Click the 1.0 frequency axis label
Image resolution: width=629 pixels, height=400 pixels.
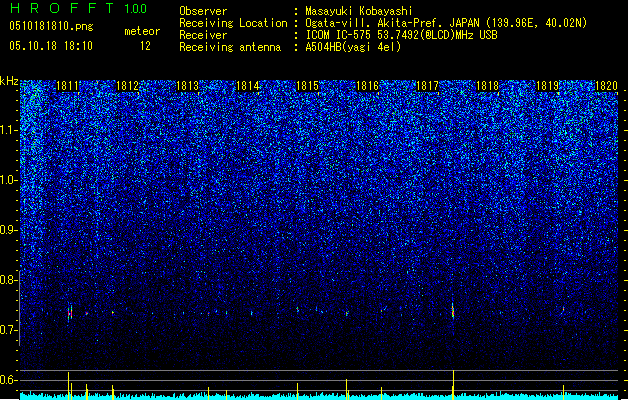[x=9, y=181]
